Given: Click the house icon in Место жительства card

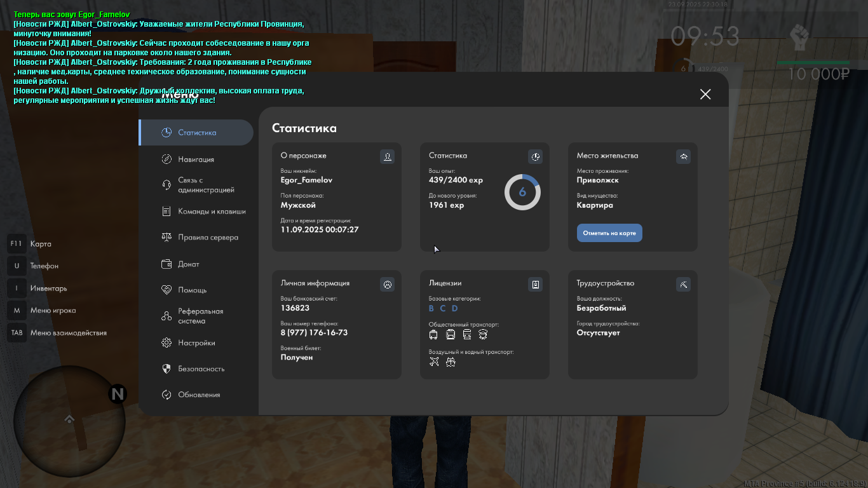Looking at the screenshot, I should point(683,156).
